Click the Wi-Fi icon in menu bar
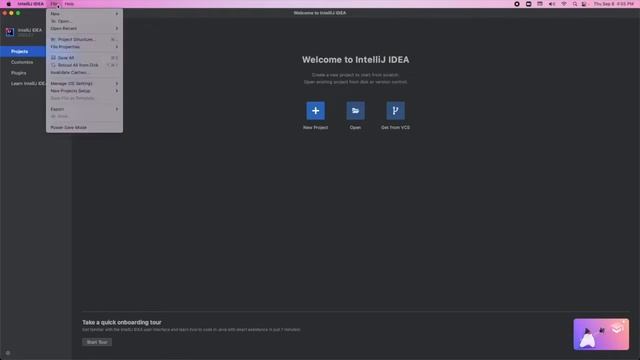 [x=564, y=4]
